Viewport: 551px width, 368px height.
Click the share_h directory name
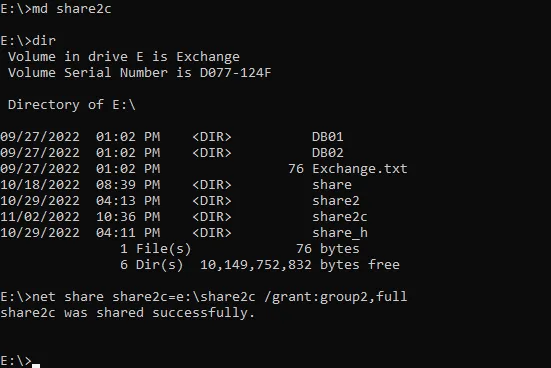point(340,233)
